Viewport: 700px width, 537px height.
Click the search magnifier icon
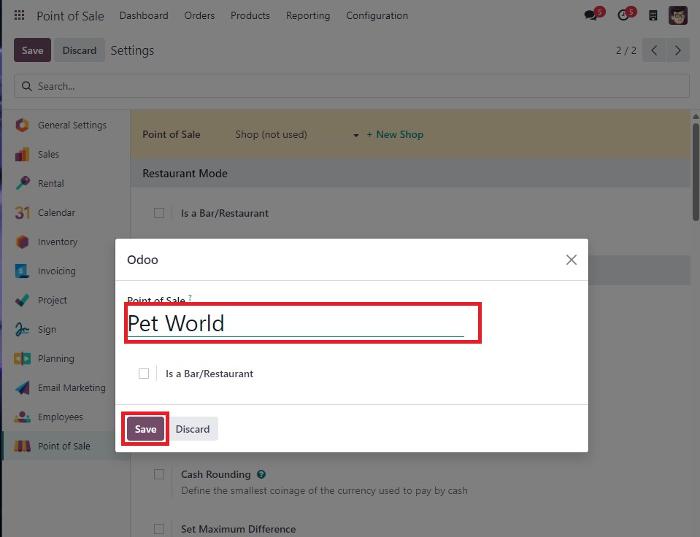(x=27, y=86)
